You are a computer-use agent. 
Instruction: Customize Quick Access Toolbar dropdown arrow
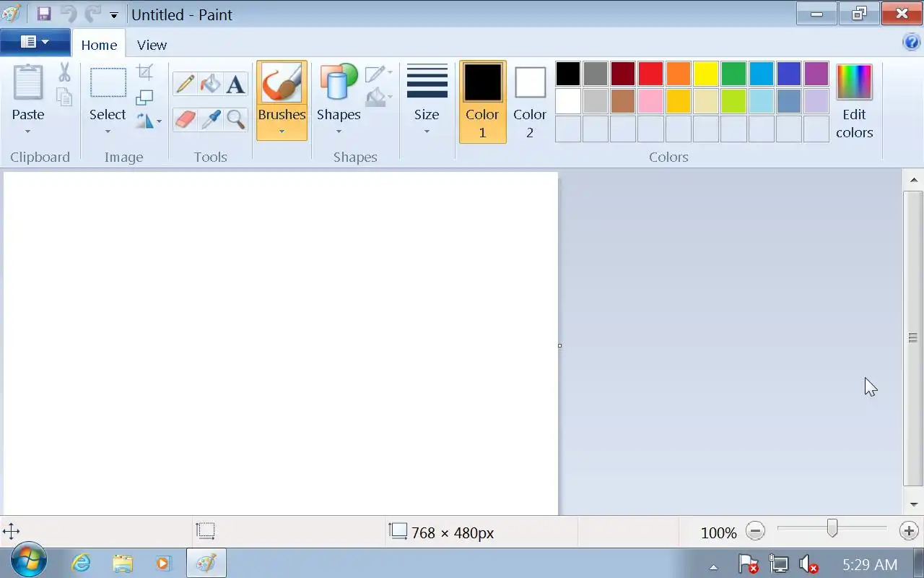click(x=113, y=15)
